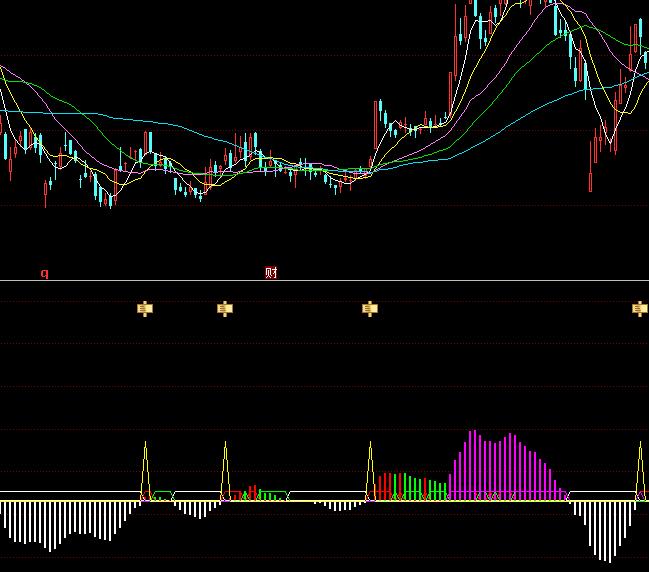Image resolution: width=649 pixels, height=572 pixels.
Task: Select the tall red bars beside third spike
Action: (384, 486)
